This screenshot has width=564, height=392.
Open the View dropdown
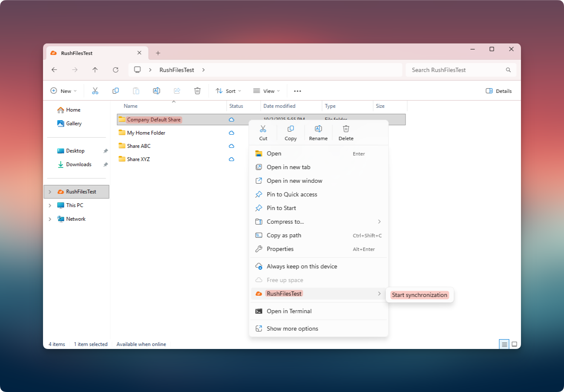click(x=266, y=91)
